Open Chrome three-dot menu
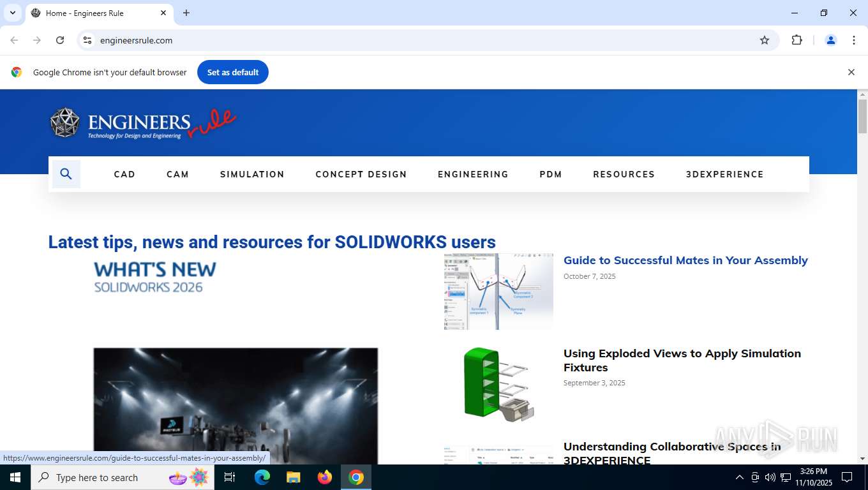 854,40
